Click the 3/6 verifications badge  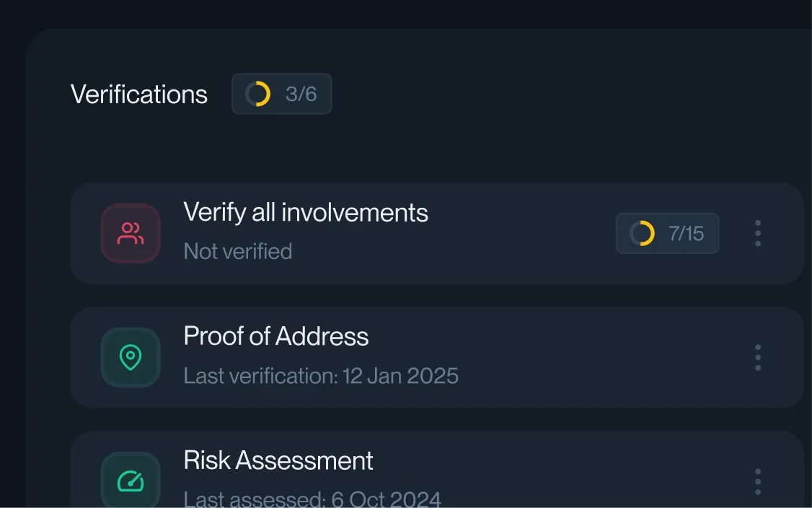point(281,93)
